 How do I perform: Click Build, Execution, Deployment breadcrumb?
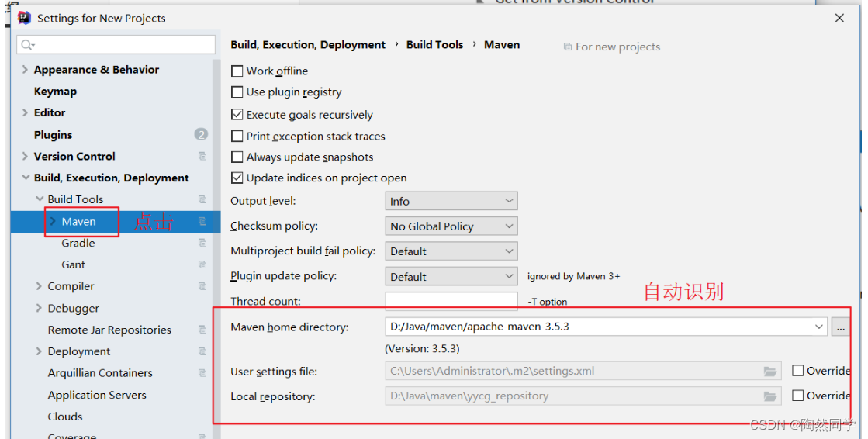[308, 45]
